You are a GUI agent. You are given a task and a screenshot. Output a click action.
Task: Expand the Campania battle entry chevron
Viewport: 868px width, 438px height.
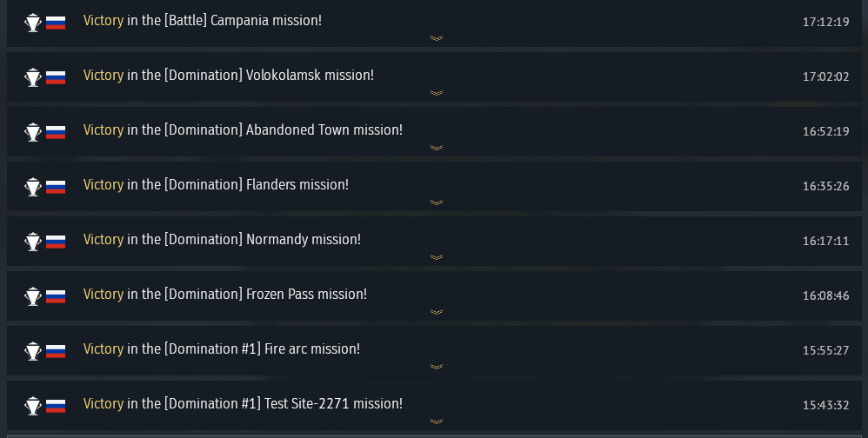click(437, 38)
